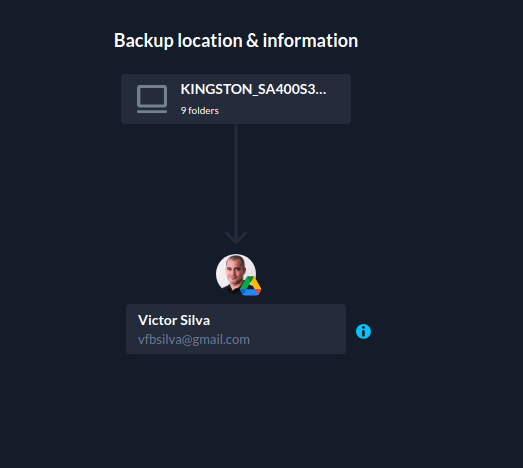Click the Victor Silva name text
This screenshot has height=468, width=523.
coord(174,320)
